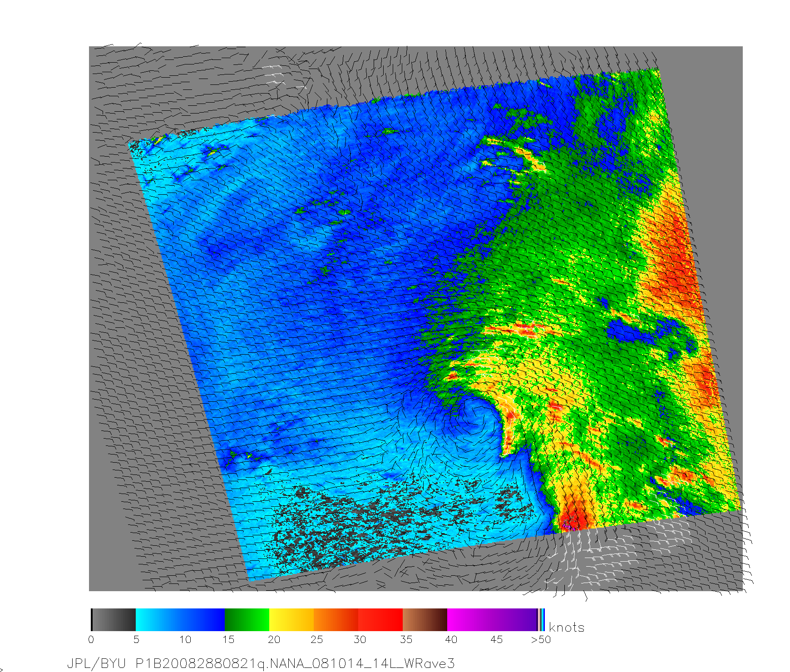Image resolution: width=790 pixels, height=672 pixels.
Task: Click the '35' scale tick label
Action: [406, 640]
